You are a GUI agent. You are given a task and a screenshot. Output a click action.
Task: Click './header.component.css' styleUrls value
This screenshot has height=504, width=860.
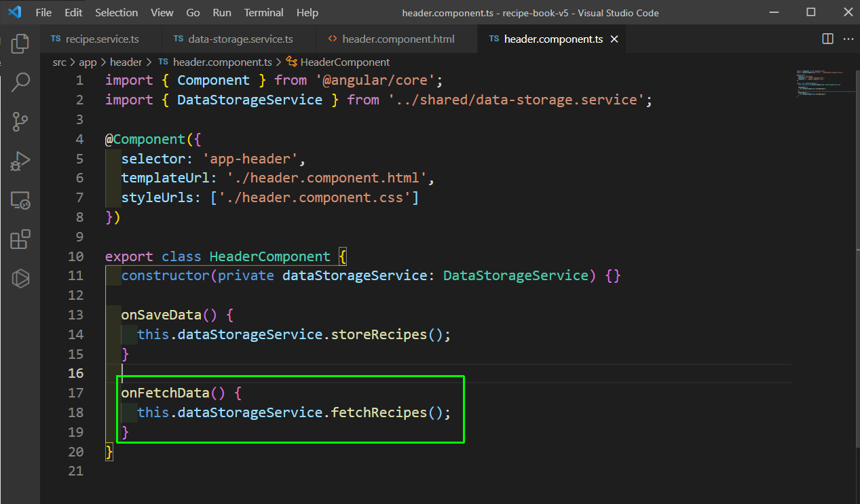click(314, 198)
